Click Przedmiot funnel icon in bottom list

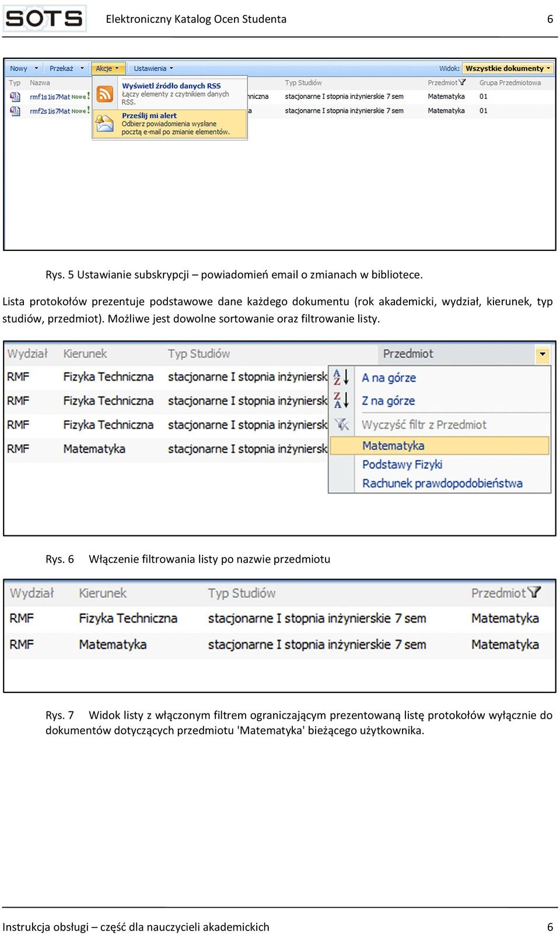(534, 593)
